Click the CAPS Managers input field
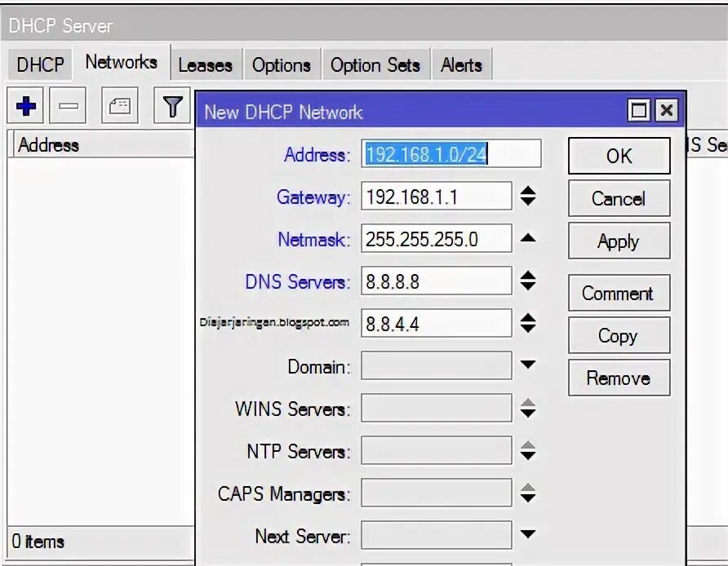728x566 pixels. click(x=437, y=493)
